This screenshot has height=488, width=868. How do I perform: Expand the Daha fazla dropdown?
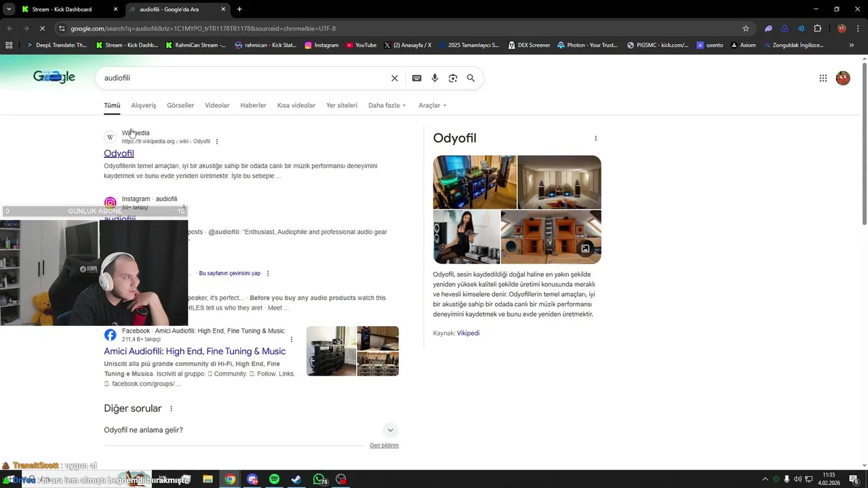coord(387,105)
